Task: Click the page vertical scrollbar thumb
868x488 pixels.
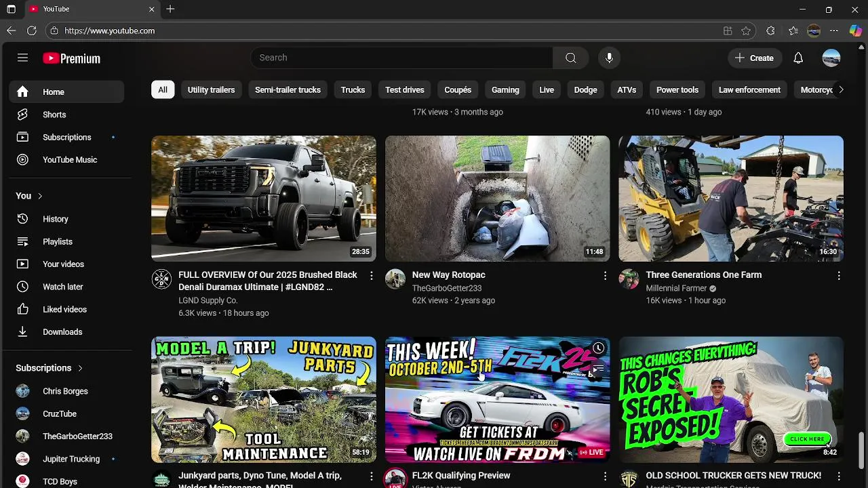Action: click(x=863, y=451)
